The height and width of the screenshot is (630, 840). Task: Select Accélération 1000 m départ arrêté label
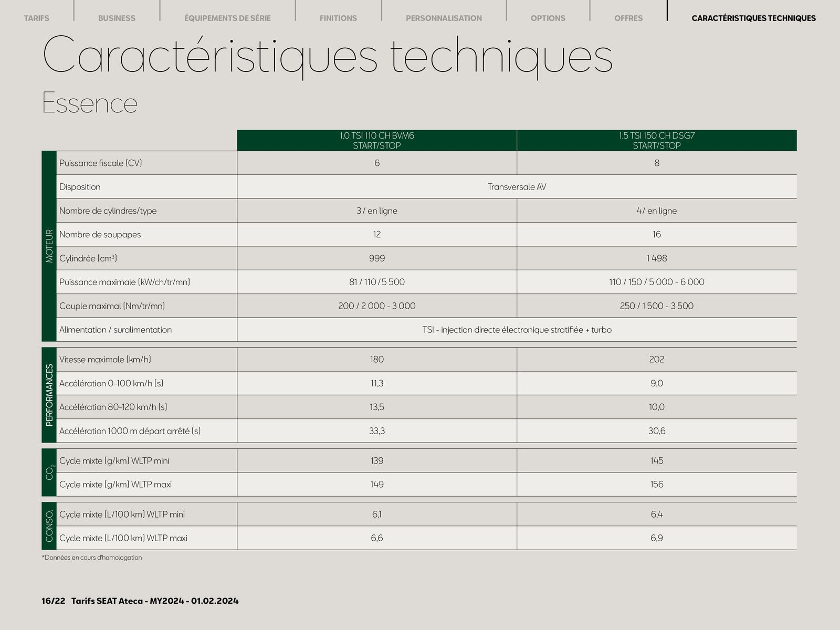tap(130, 431)
